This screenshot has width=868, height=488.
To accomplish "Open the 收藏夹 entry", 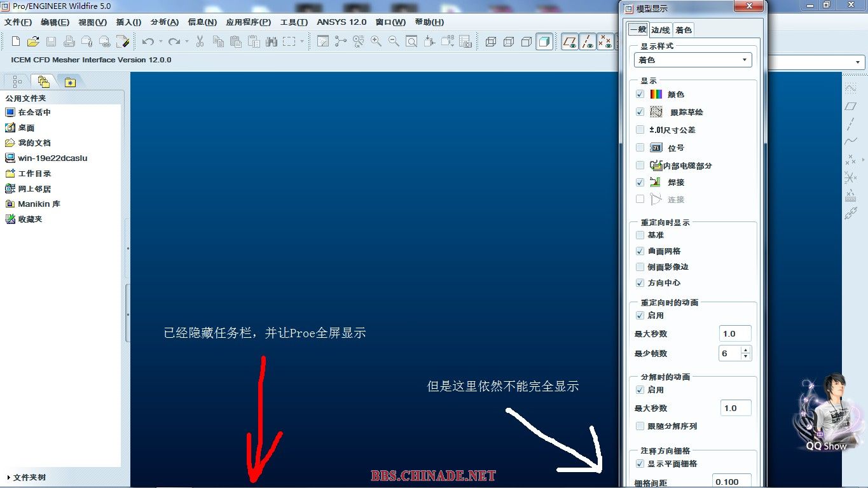I will pos(30,219).
